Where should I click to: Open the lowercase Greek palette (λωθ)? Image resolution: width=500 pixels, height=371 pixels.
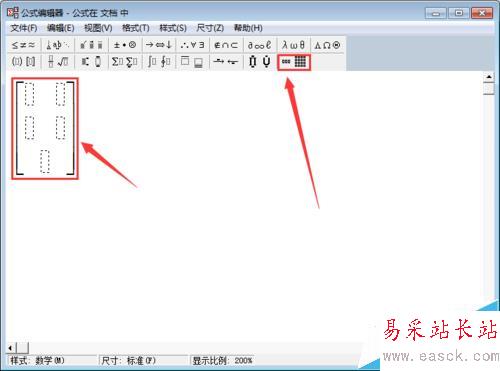293,45
